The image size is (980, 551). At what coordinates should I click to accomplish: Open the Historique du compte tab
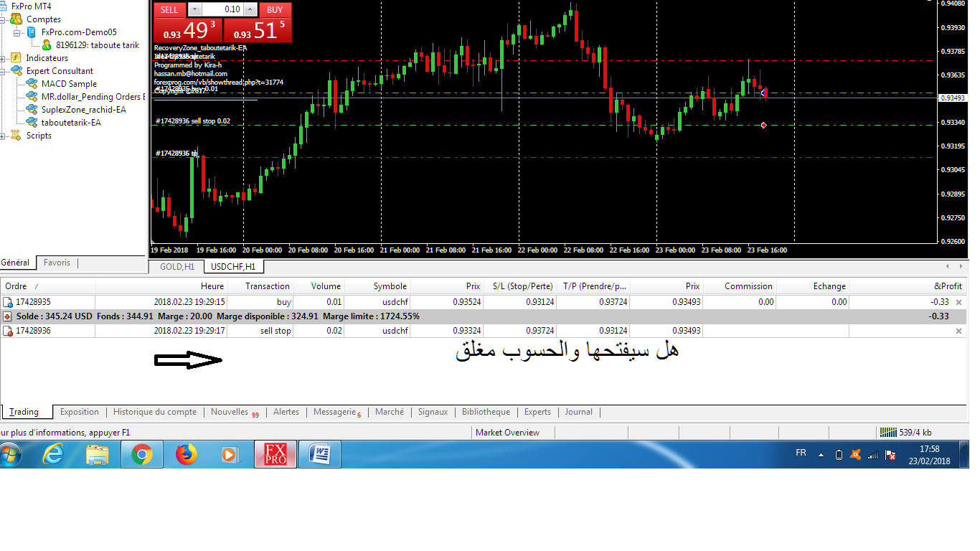[x=155, y=412]
